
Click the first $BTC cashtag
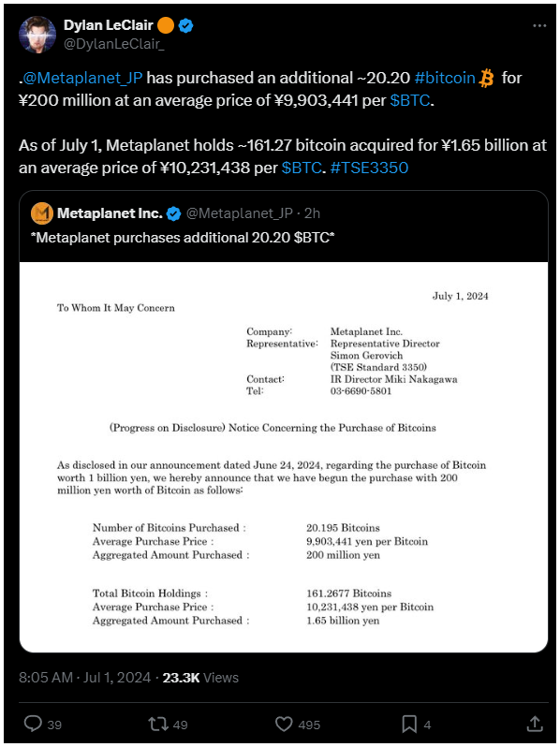tap(410, 100)
